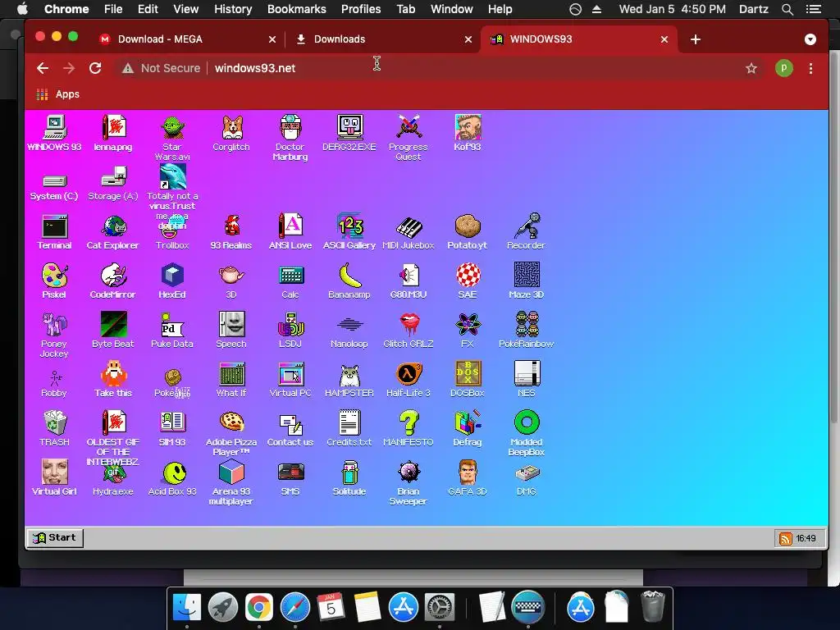The height and width of the screenshot is (630, 840).
Task: Open the TRASH recycle bin icon
Action: tap(54, 429)
